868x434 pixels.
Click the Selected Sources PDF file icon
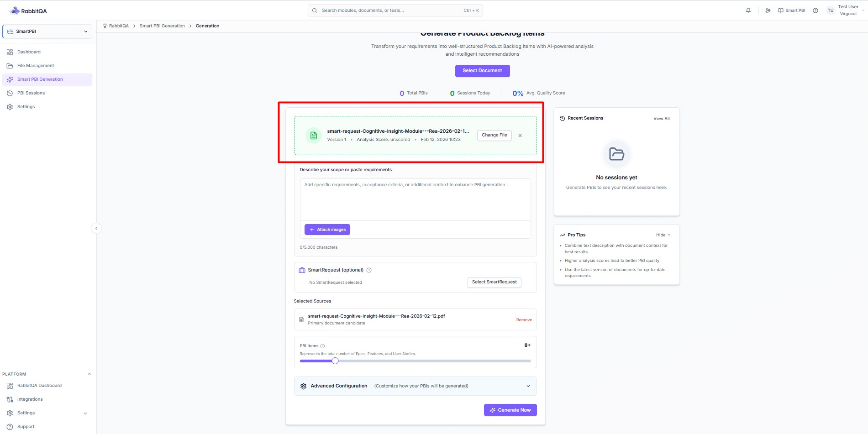pos(301,319)
